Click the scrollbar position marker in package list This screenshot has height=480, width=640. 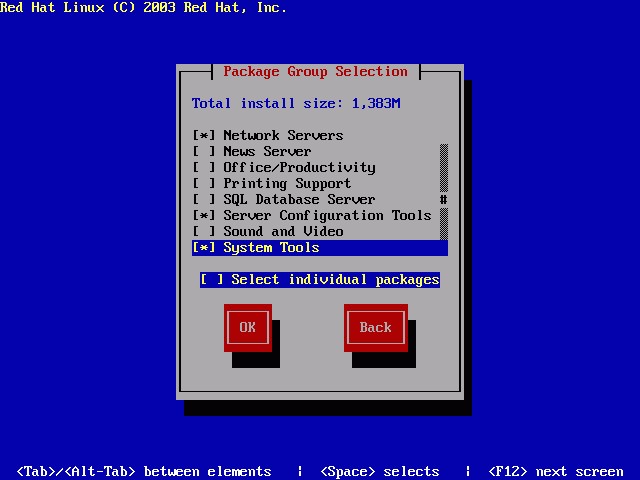444,200
